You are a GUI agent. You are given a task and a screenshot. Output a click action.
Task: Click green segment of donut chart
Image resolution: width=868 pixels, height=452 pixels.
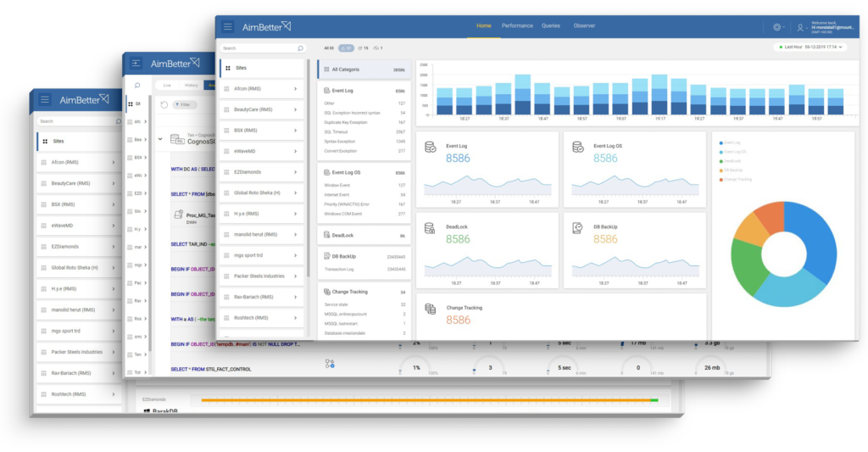(x=747, y=266)
